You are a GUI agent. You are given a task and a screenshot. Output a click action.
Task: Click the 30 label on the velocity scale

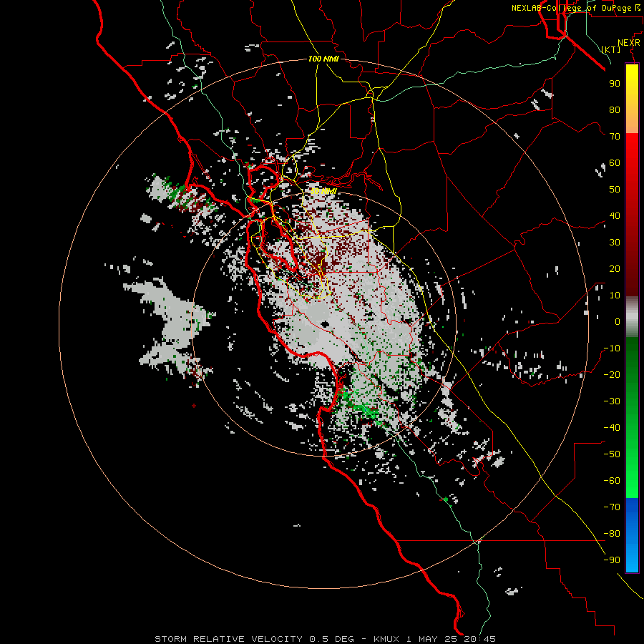(615, 243)
